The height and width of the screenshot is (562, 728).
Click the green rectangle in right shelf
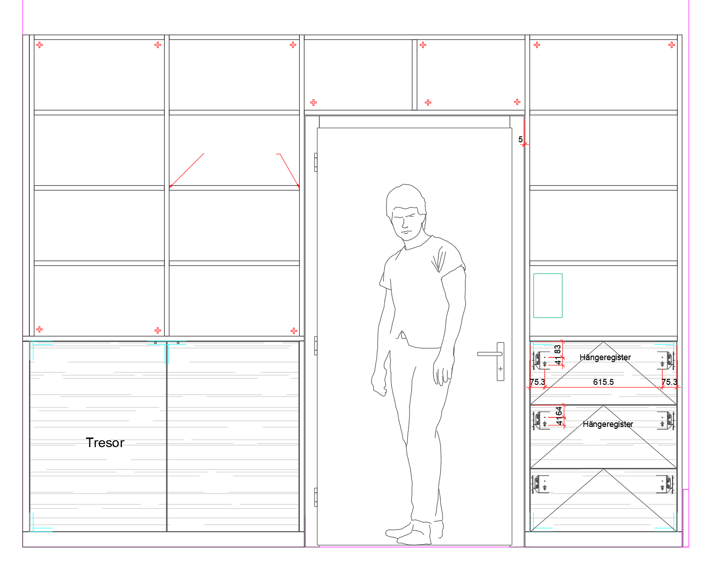[x=548, y=296]
